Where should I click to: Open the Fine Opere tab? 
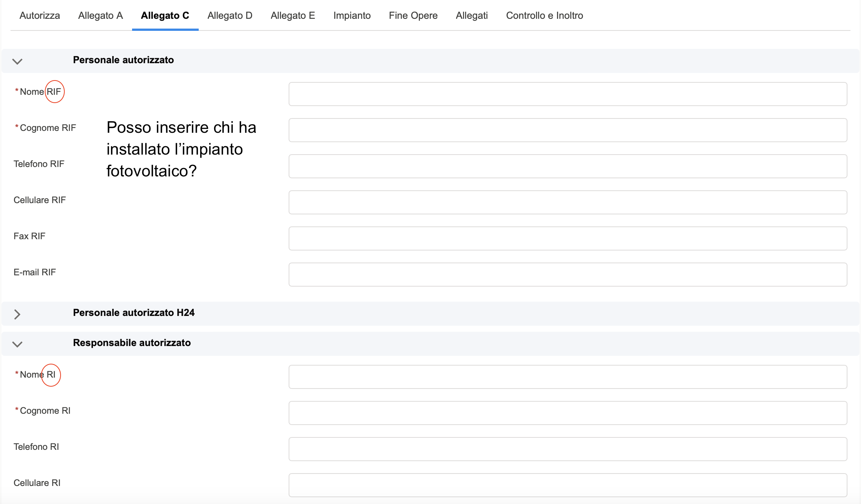tap(413, 15)
